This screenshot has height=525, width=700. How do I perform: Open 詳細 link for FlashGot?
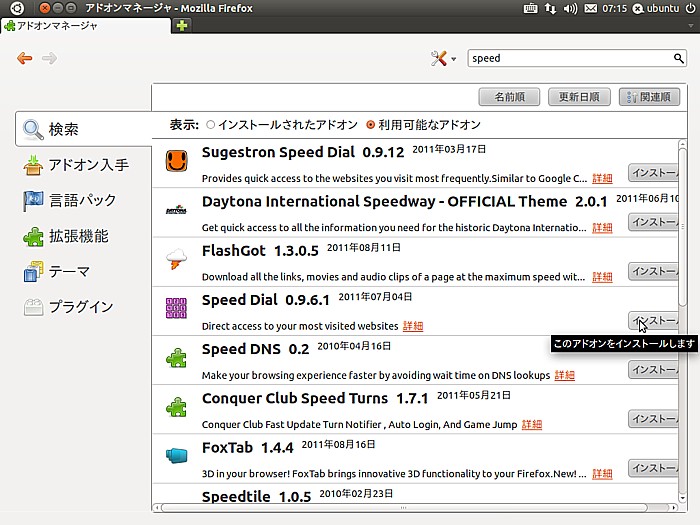point(602,277)
